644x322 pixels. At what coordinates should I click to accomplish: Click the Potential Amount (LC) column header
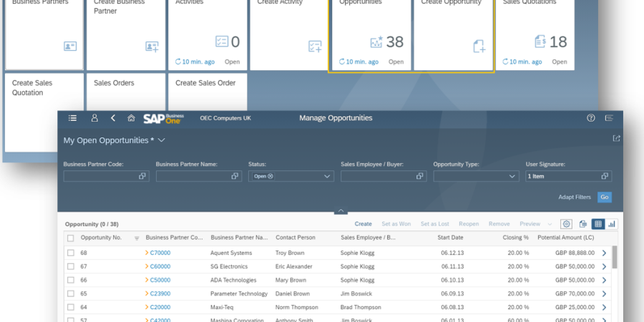pos(565,238)
